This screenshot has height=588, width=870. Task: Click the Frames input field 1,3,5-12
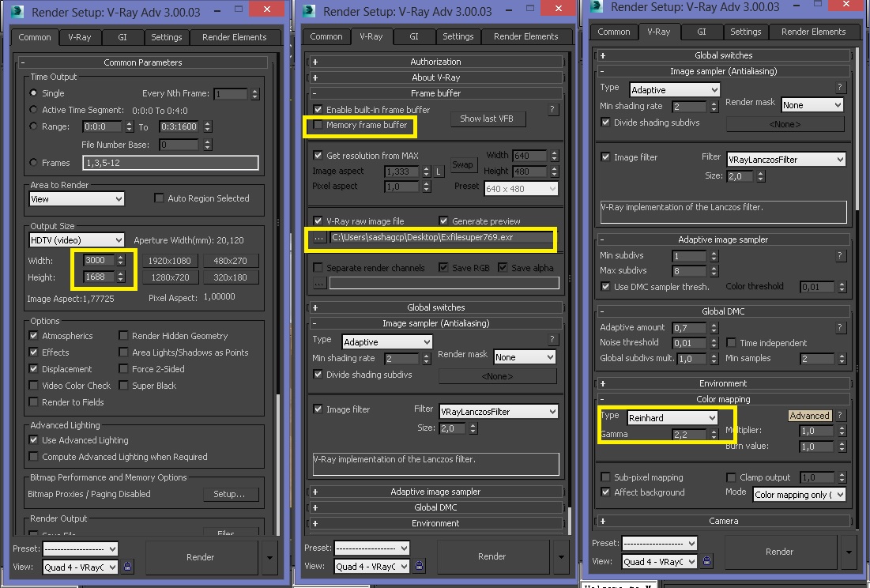tap(171, 163)
